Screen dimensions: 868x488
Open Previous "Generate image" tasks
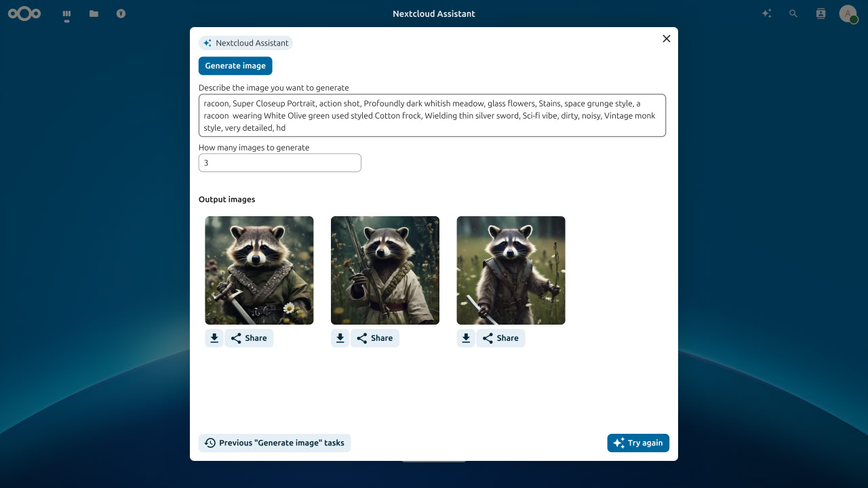point(275,443)
